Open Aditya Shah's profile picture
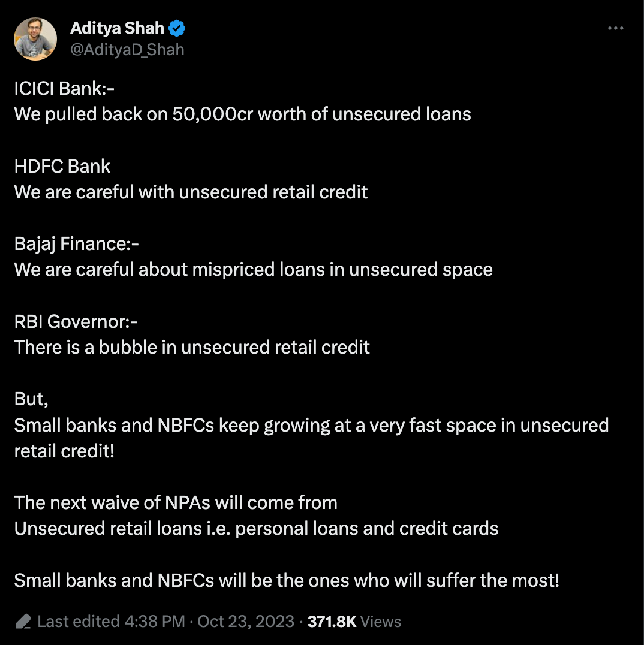 click(x=35, y=39)
